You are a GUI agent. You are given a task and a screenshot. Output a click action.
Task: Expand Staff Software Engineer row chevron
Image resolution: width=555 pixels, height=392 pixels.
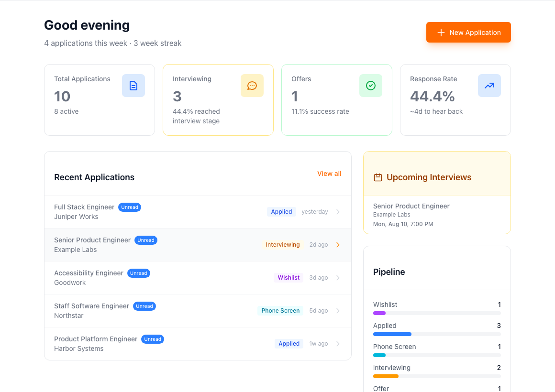coord(338,311)
